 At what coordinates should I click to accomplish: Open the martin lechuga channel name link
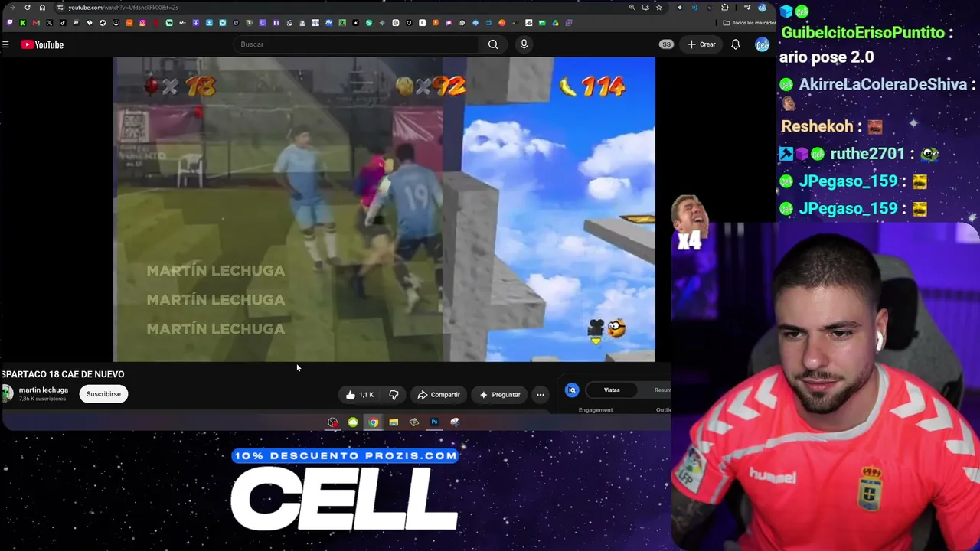[x=44, y=390]
